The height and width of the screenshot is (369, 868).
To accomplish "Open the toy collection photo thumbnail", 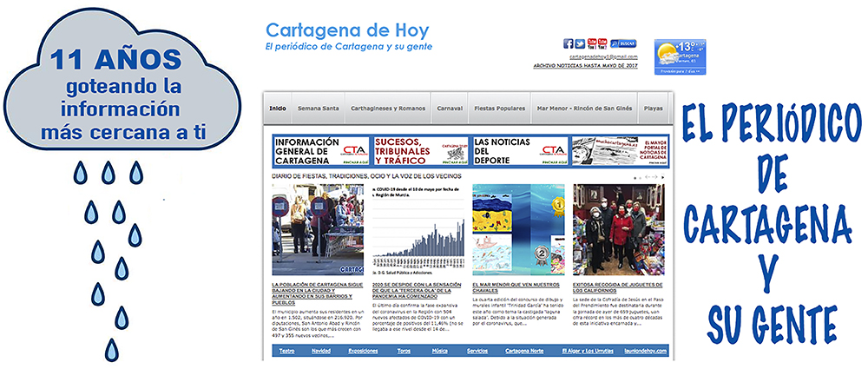I will click(618, 230).
